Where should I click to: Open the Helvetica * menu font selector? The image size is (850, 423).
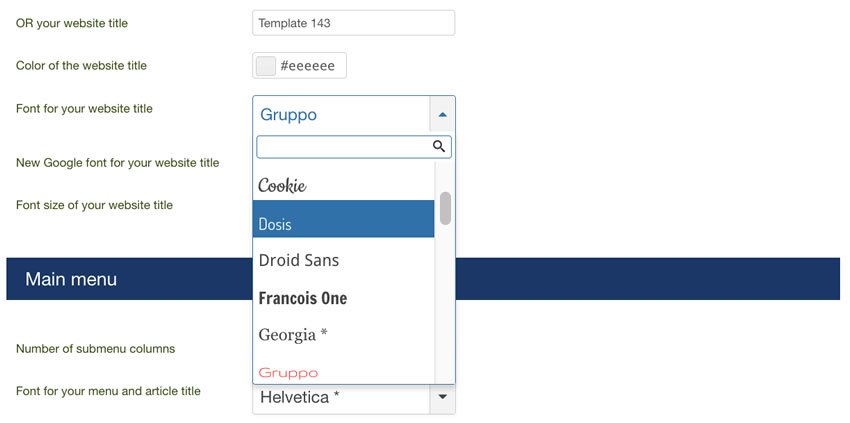tap(354, 398)
